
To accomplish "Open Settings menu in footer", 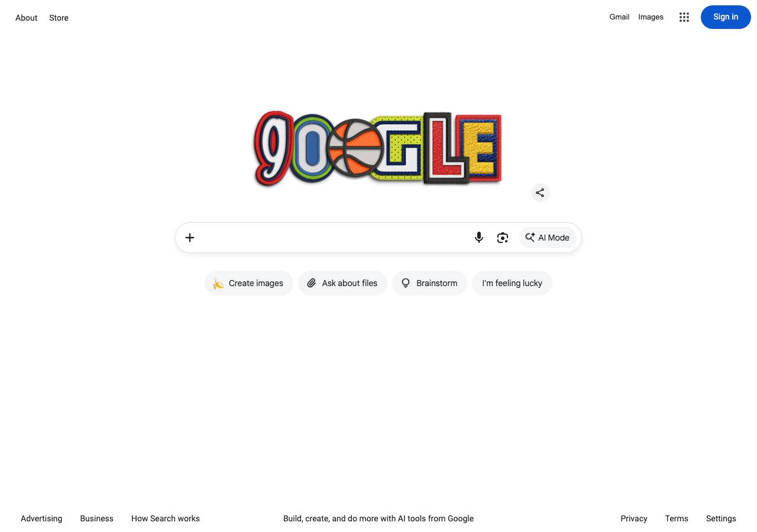I will (x=721, y=518).
